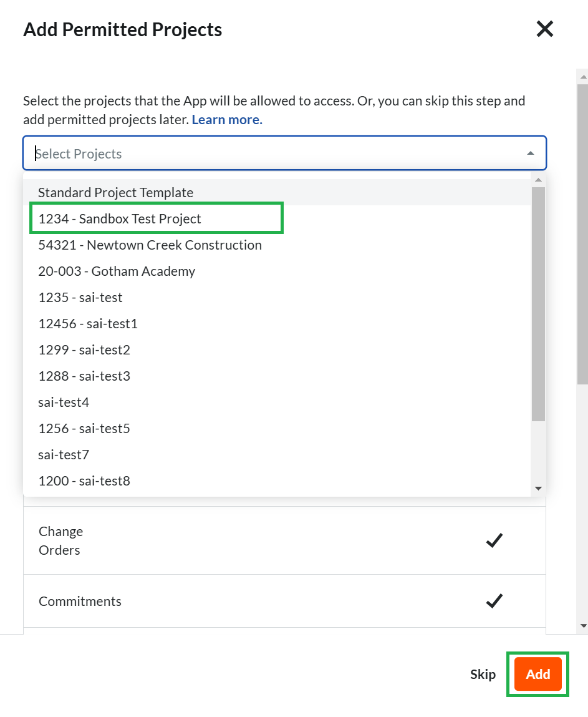Pick 20-003 - Gotham Academy project
Screen dimensions: 588x717
coord(117,271)
